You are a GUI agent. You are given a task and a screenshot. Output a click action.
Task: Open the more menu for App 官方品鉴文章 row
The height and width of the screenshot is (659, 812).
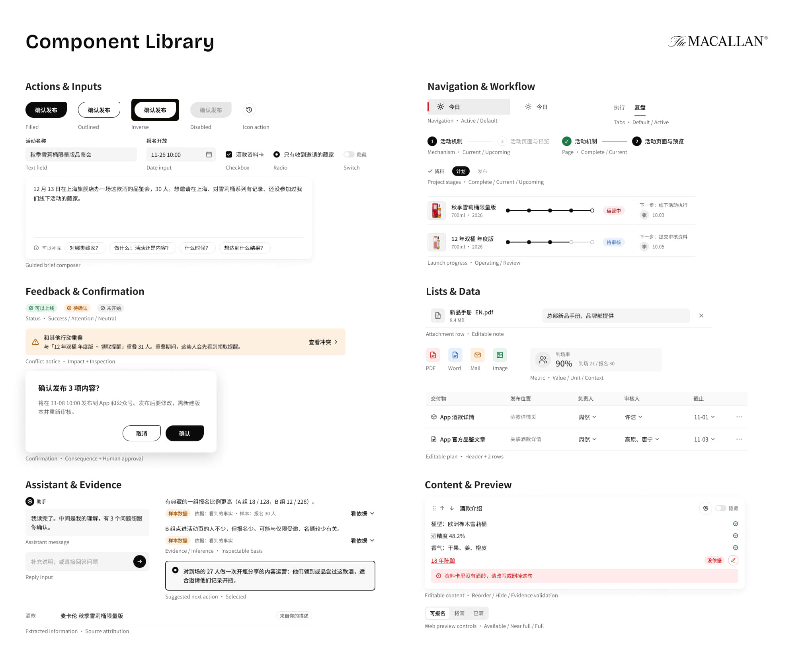click(x=739, y=439)
